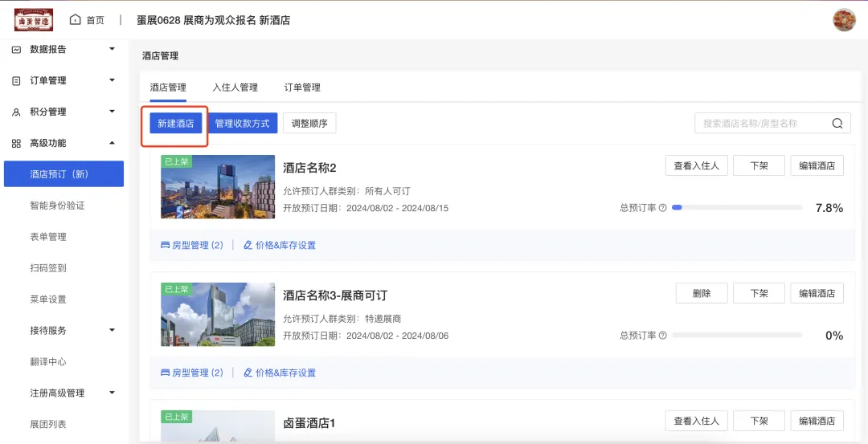This screenshot has width=868, height=444.
Task: Click the 积分管理 person icon
Action: point(16,112)
